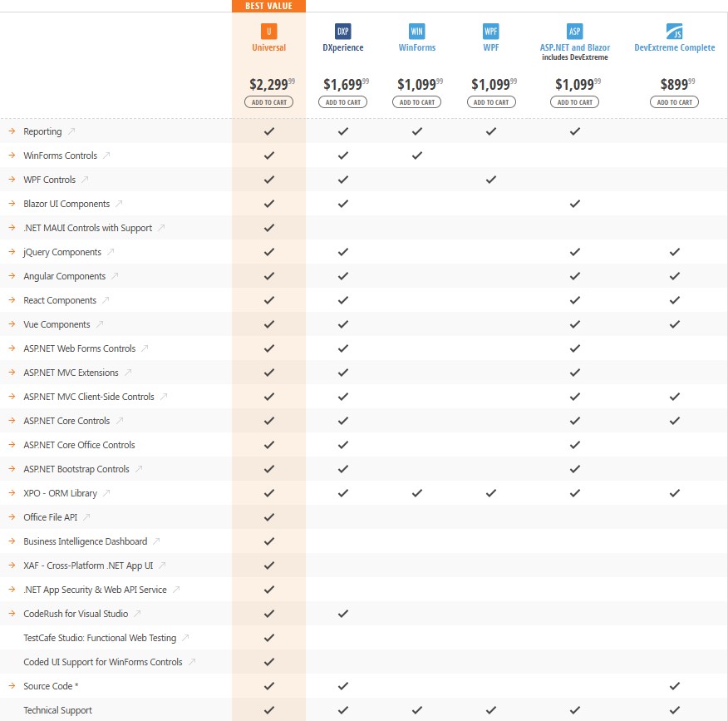Click the Source Code row label
The height and width of the screenshot is (721, 728).
click(51, 686)
